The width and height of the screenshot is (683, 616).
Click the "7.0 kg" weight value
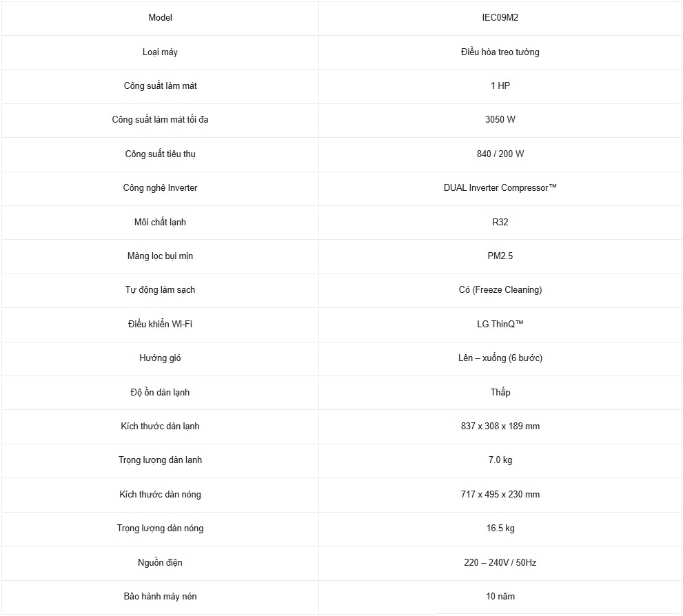(x=500, y=460)
